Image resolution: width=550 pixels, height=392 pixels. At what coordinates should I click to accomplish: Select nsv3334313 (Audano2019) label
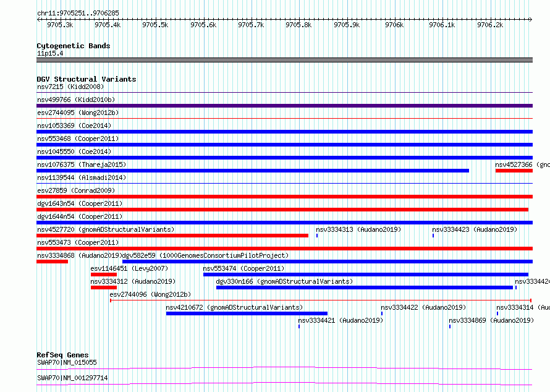tap(358, 229)
